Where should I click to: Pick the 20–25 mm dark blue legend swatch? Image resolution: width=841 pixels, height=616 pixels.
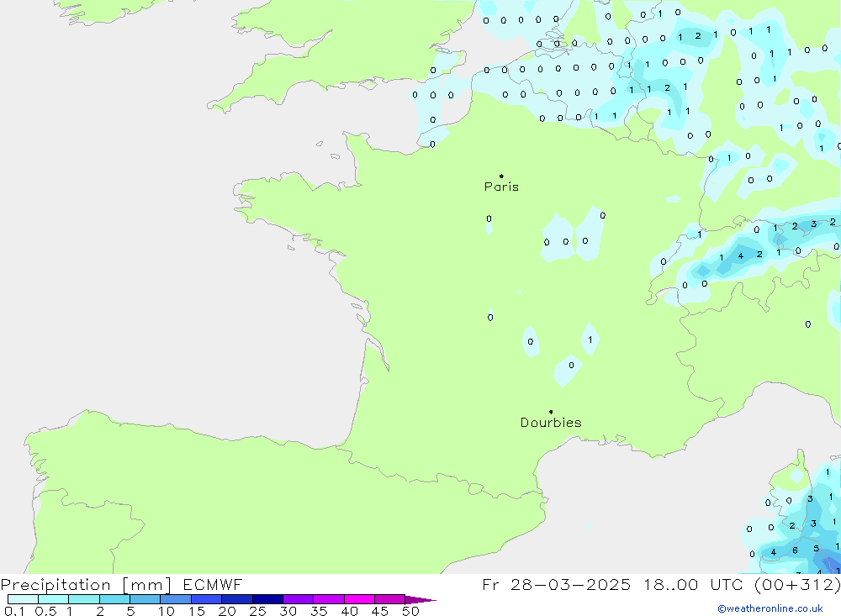[x=237, y=599]
